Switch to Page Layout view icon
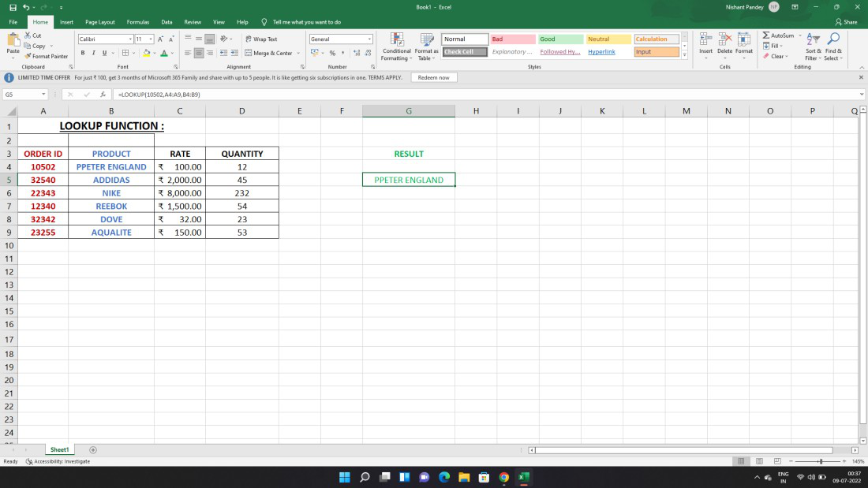Viewport: 868px width, 488px height. click(759, 461)
